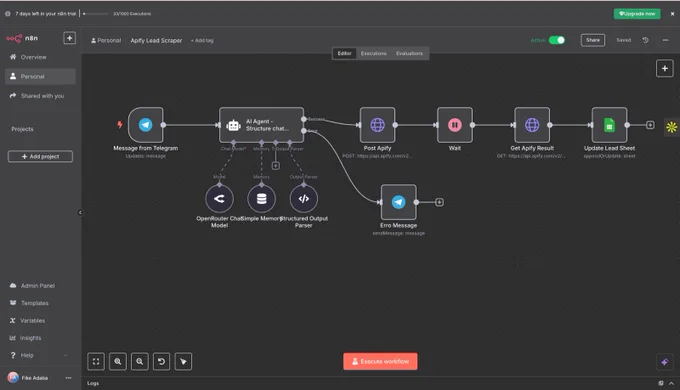Image resolution: width=680 pixels, height=390 pixels.
Task: Open the AI assistant sparkle button
Action: click(x=664, y=362)
